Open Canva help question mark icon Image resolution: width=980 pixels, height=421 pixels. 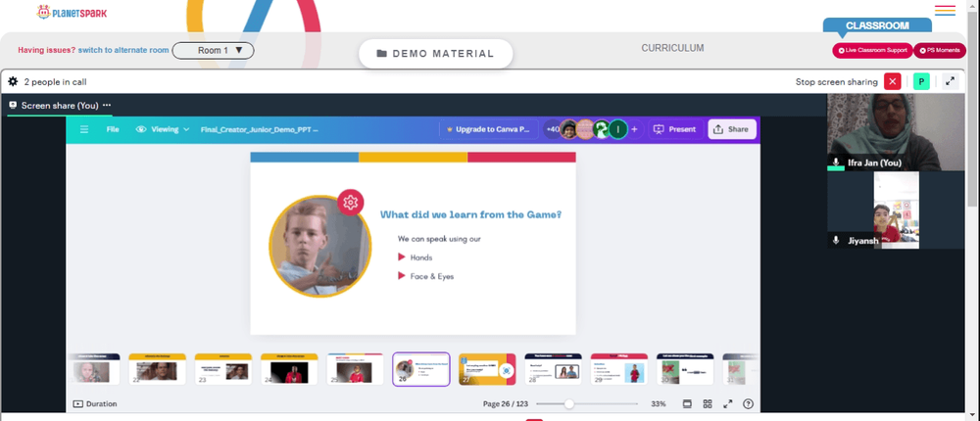[x=748, y=404]
